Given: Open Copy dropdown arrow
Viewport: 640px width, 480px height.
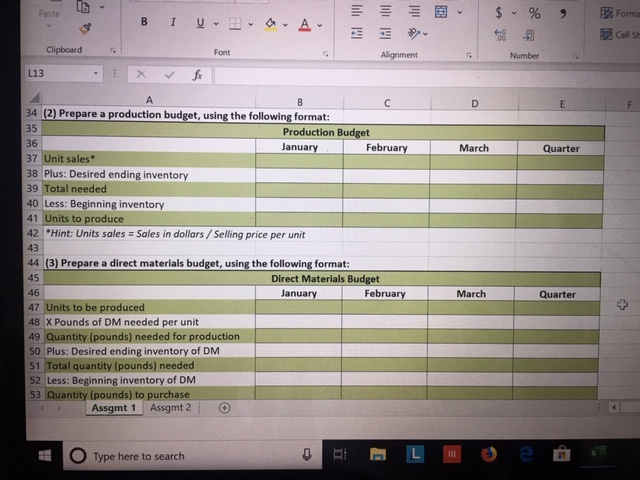Looking at the screenshot, I should point(102,7).
